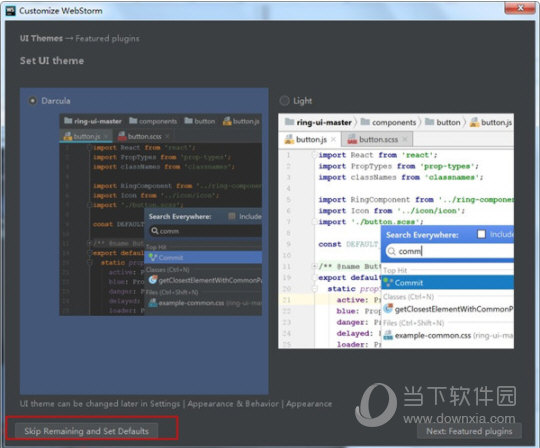Click Skip Remaining and Set Defaults
Screen dimensions: 540x448
pyautogui.click(x=86, y=431)
